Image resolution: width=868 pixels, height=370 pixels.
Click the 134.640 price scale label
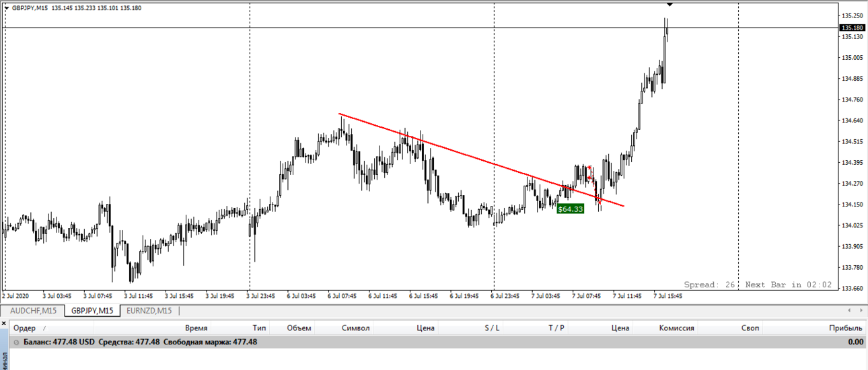pos(852,120)
